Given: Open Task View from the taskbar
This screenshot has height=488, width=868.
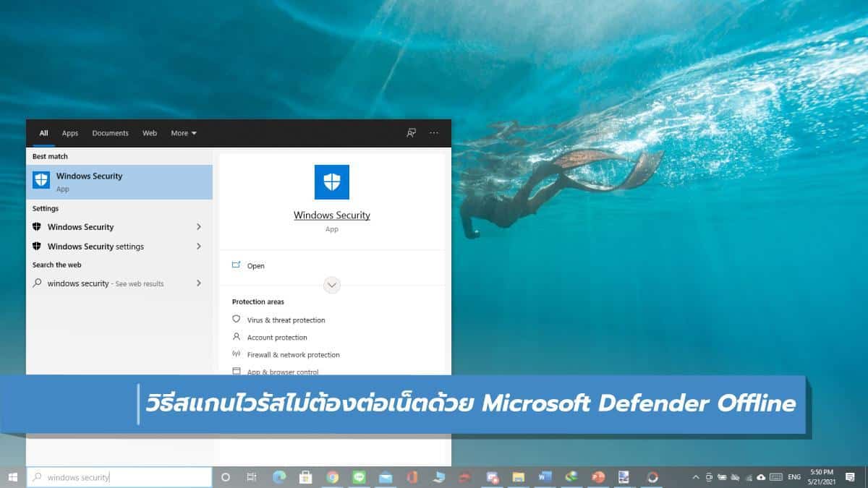Looking at the screenshot, I should pyautogui.click(x=252, y=477).
